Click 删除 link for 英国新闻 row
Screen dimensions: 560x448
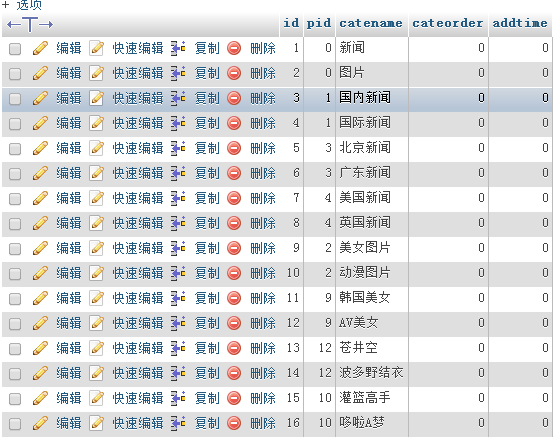tap(263, 223)
